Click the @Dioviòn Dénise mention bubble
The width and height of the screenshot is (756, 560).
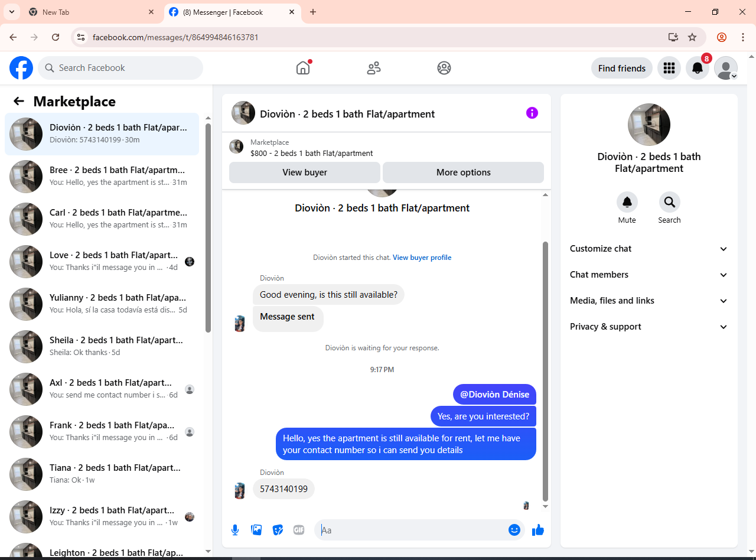tap(495, 395)
